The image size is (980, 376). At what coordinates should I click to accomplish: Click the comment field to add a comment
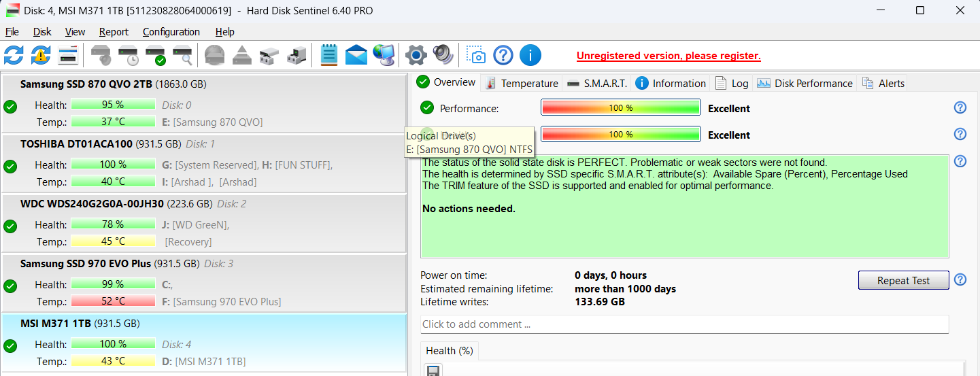(684, 324)
